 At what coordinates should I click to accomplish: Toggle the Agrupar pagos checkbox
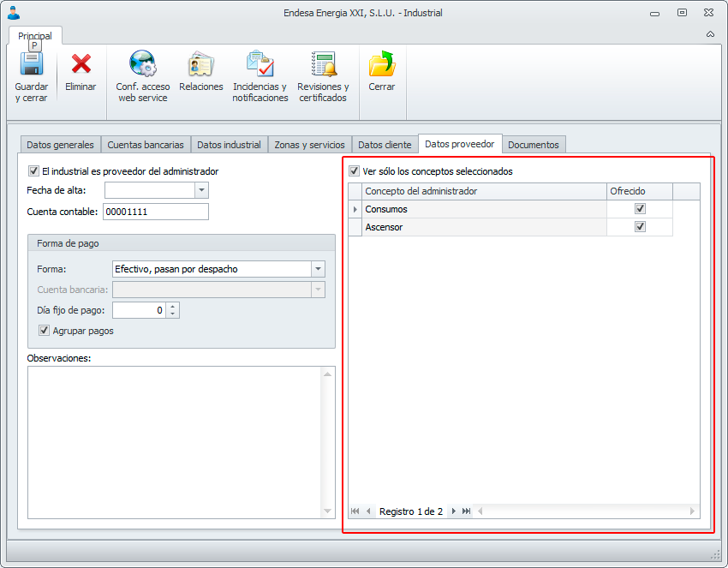coord(45,331)
